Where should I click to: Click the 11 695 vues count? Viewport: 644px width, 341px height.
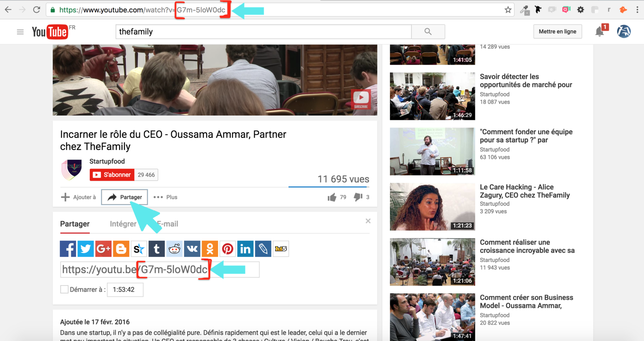click(x=343, y=179)
